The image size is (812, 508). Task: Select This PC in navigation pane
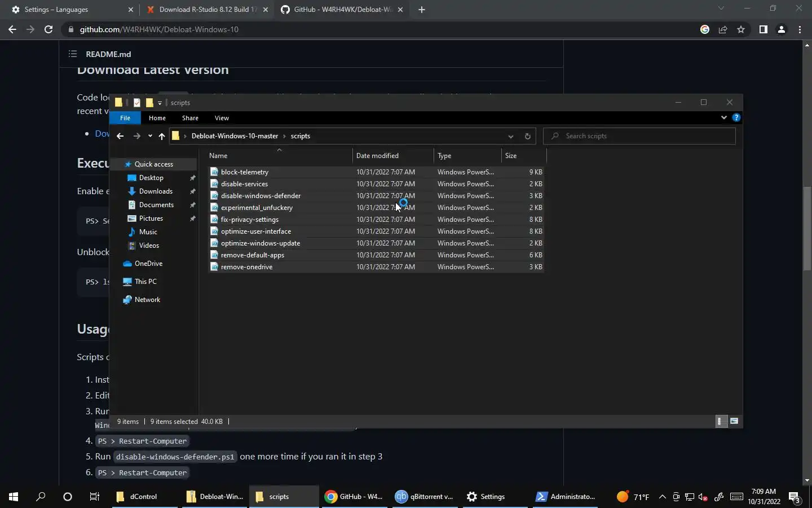[145, 282]
